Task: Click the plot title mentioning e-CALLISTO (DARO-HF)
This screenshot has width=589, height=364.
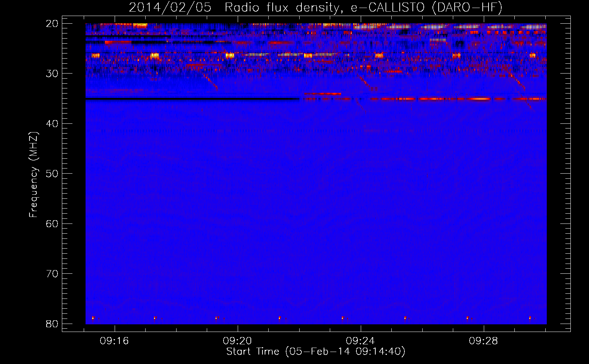Action: 316,7
